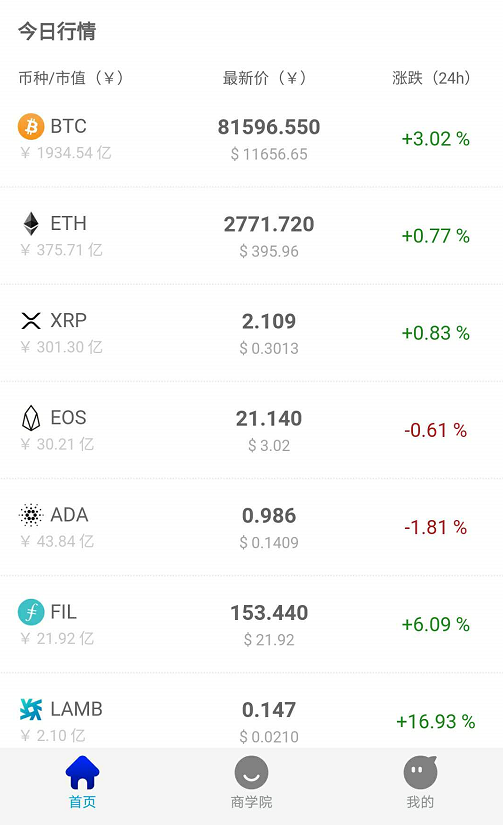Screen dimensions: 503x825
Task: Tap the XRP coin logo icon
Action: tap(31, 320)
